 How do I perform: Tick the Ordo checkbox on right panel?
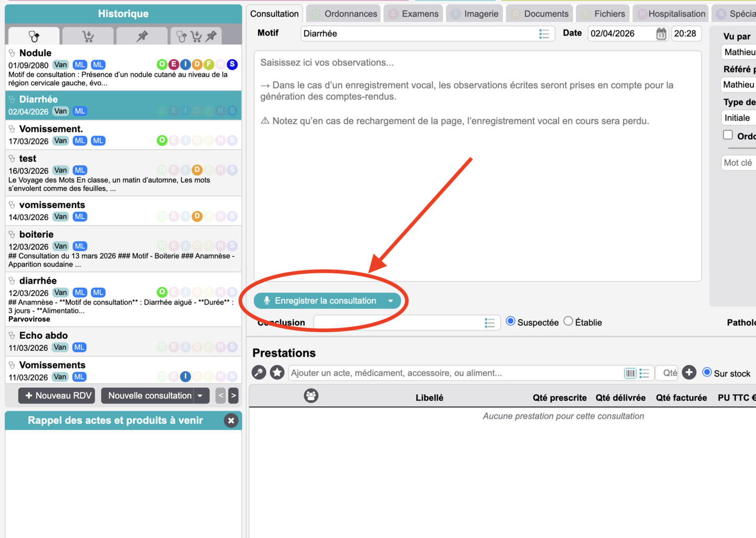pyautogui.click(x=728, y=134)
